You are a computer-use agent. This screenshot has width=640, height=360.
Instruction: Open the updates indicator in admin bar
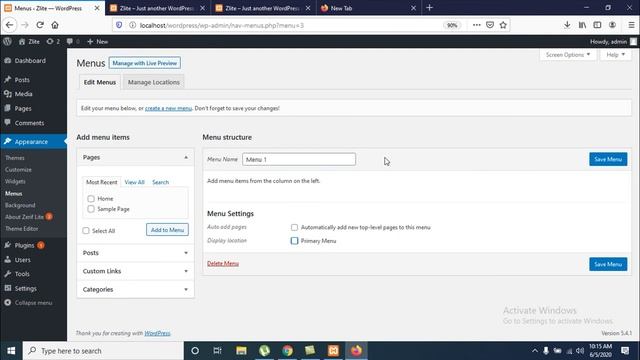[53, 42]
